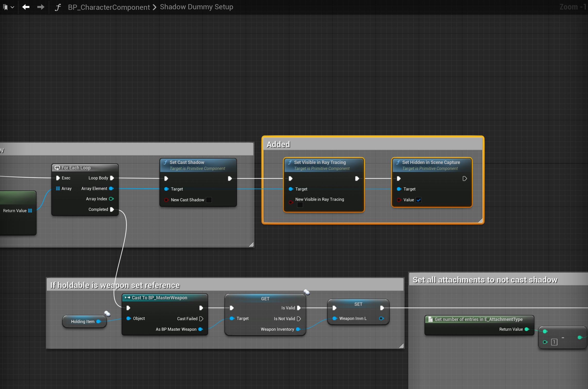Click the BP_CharacterComponent breadcrumb
The height and width of the screenshot is (389, 588).
(109, 7)
